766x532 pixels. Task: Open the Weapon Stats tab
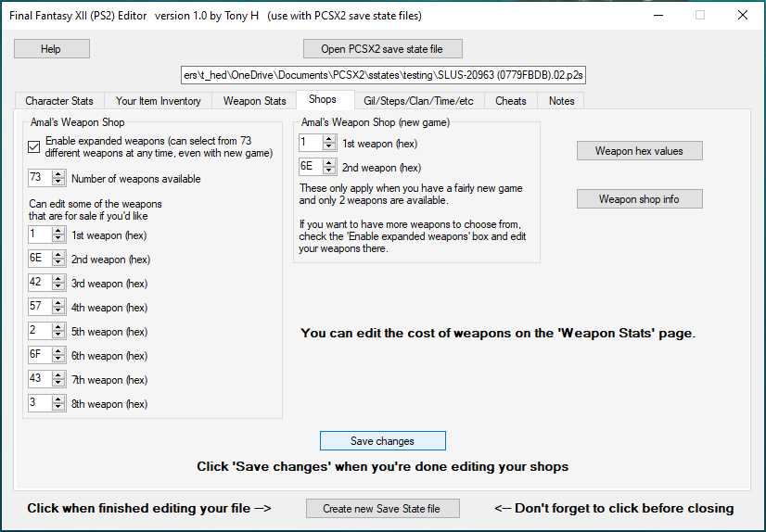(254, 100)
